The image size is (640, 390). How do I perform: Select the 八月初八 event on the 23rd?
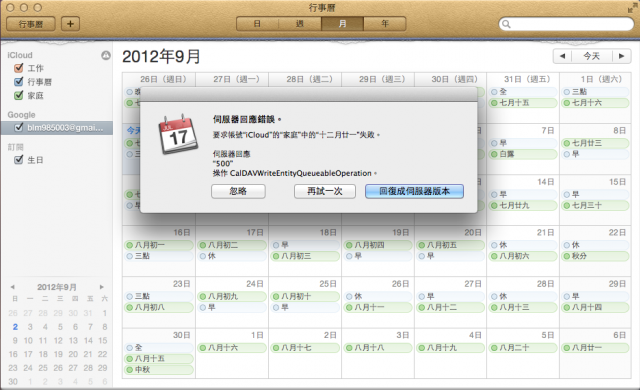159,307
